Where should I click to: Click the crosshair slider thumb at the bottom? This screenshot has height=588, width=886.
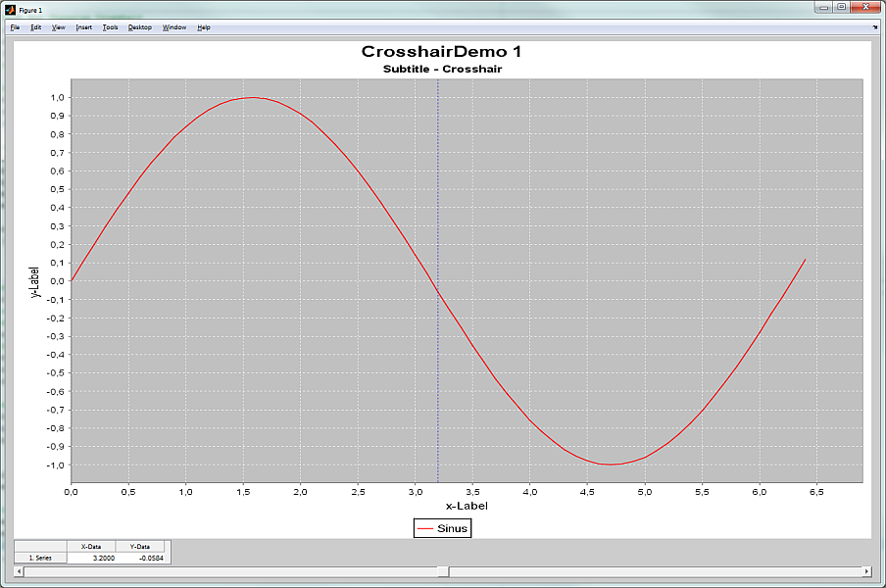444,571
